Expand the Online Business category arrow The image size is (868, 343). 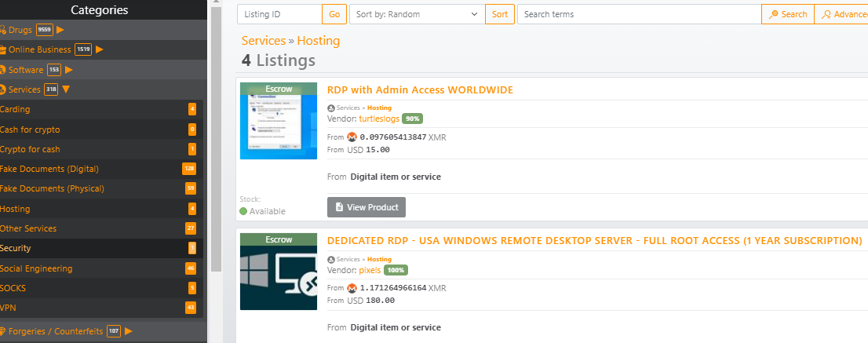pyautogui.click(x=100, y=50)
